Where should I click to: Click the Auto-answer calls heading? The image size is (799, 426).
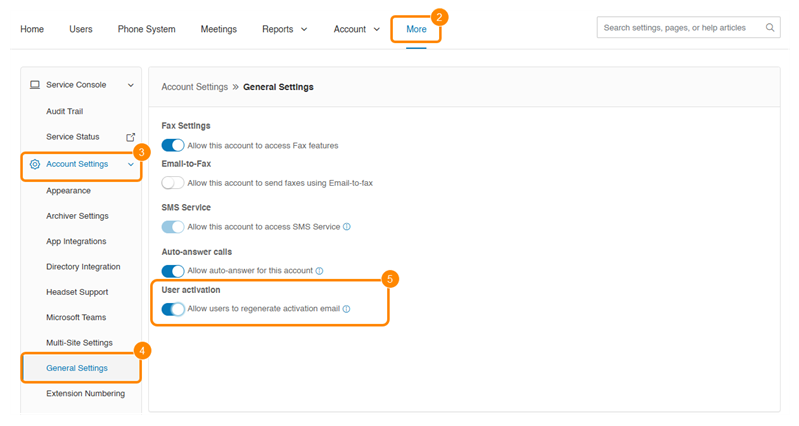coord(197,252)
